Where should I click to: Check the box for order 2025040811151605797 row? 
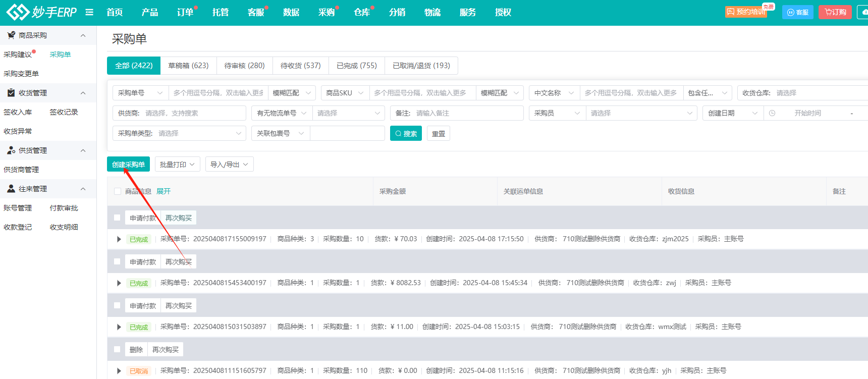point(117,349)
